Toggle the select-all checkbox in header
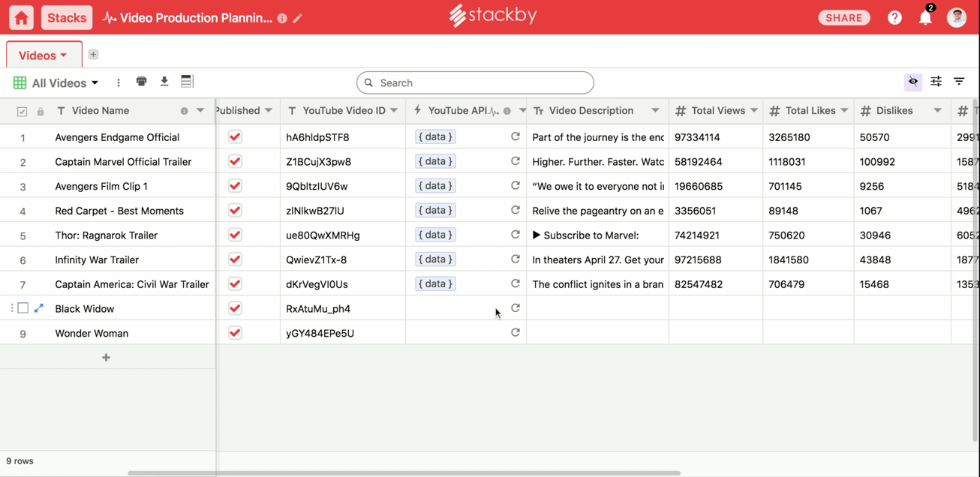Screen dimensions: 980x477 [22, 112]
